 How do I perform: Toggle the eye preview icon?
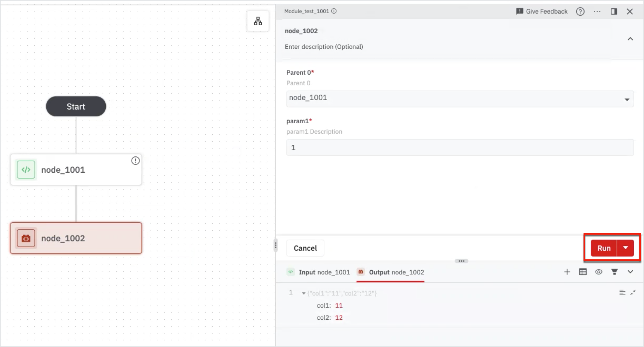tap(598, 272)
